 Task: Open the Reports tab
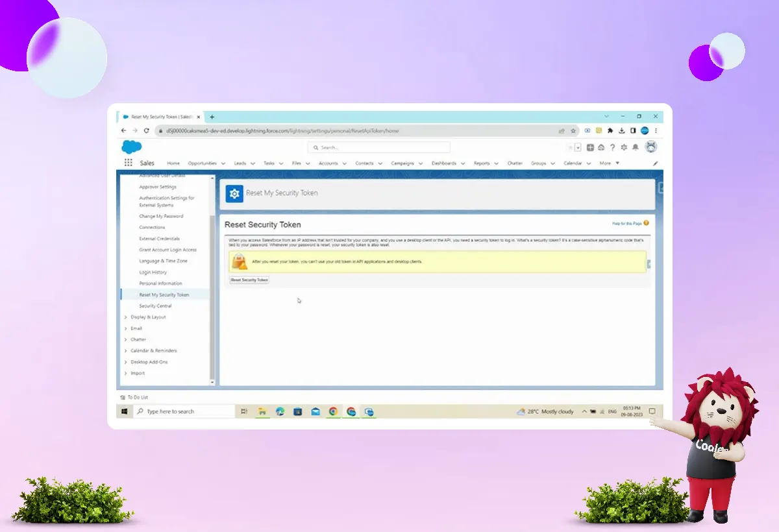[482, 163]
